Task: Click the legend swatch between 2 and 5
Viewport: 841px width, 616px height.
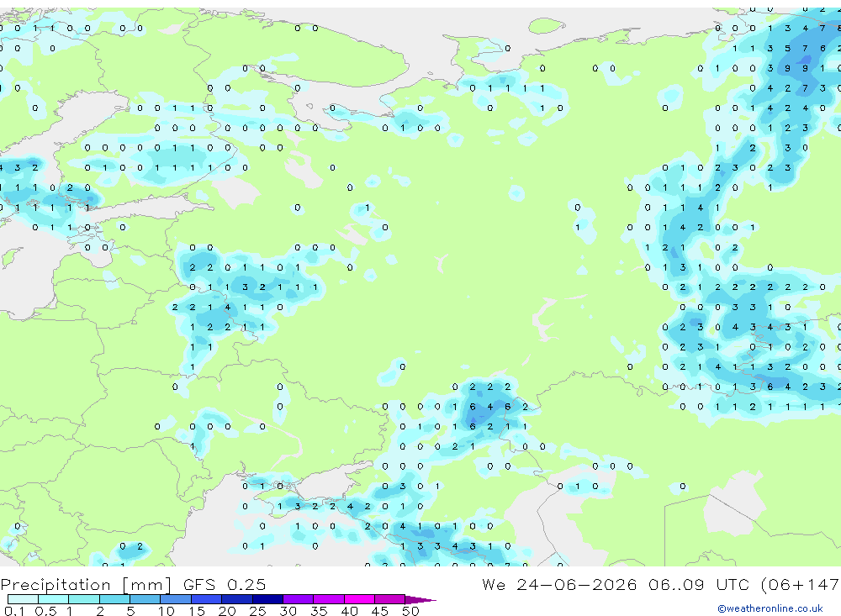Action: (114, 599)
